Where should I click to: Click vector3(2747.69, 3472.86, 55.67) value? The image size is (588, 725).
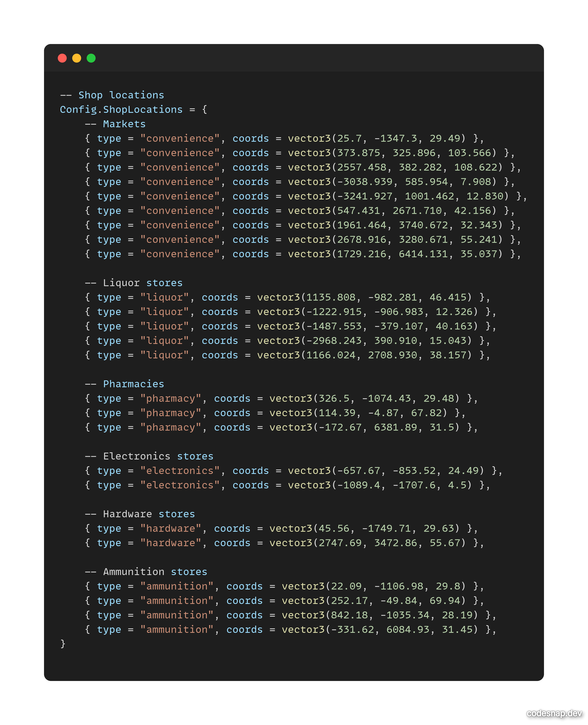[368, 543]
